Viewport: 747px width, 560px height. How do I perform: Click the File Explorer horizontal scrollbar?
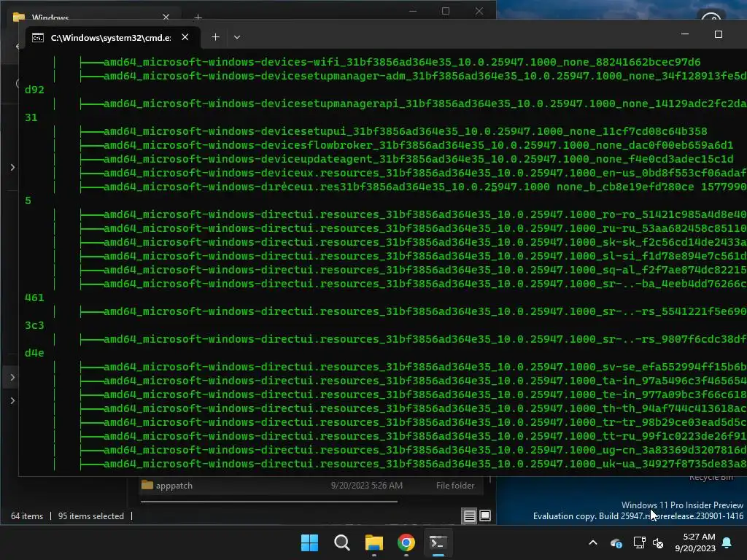pyautogui.click(x=269, y=502)
